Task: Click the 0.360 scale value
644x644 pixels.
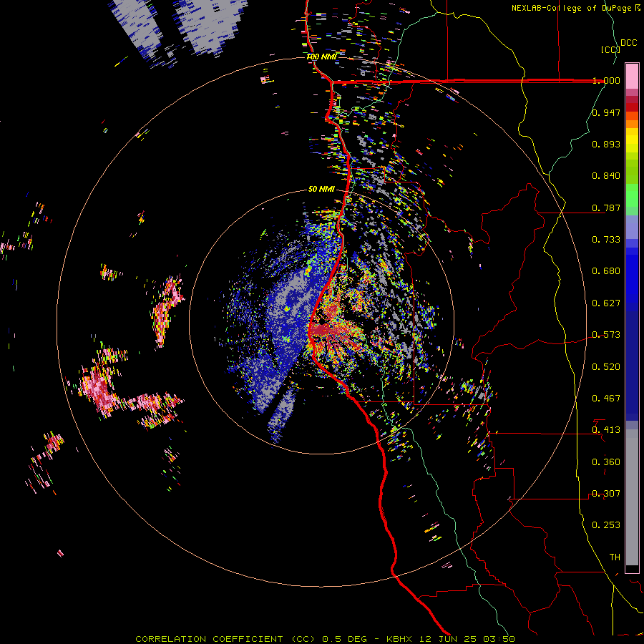Action: click(606, 462)
